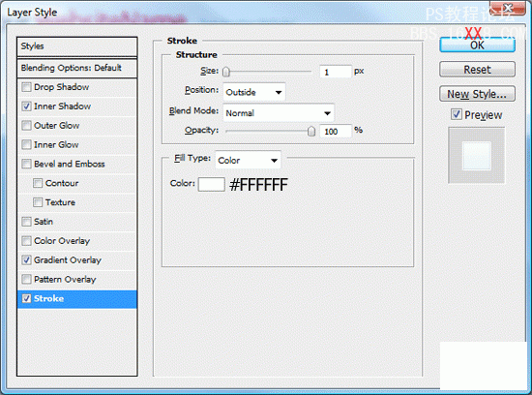Expand the Blend Mode dropdown

pos(279,112)
